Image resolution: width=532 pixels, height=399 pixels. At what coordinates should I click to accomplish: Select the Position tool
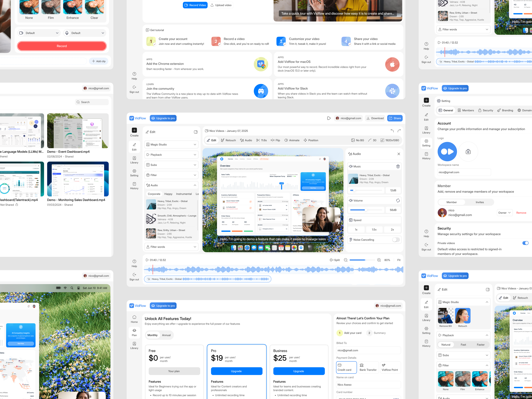point(311,140)
